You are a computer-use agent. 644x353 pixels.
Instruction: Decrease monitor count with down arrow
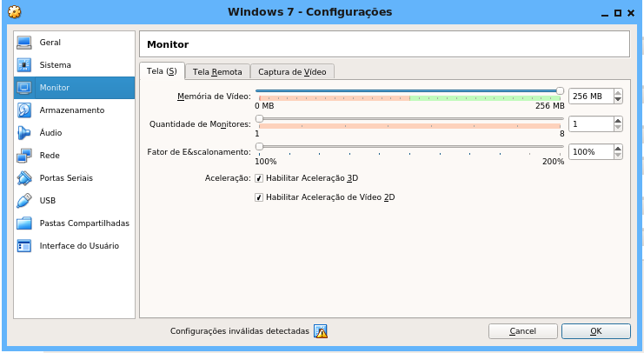tap(618, 127)
